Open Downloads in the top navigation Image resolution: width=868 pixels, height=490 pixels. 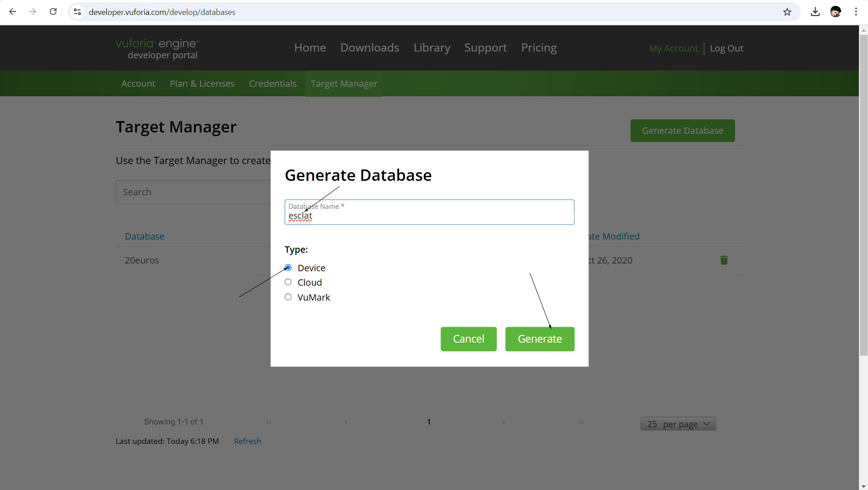[x=369, y=48]
